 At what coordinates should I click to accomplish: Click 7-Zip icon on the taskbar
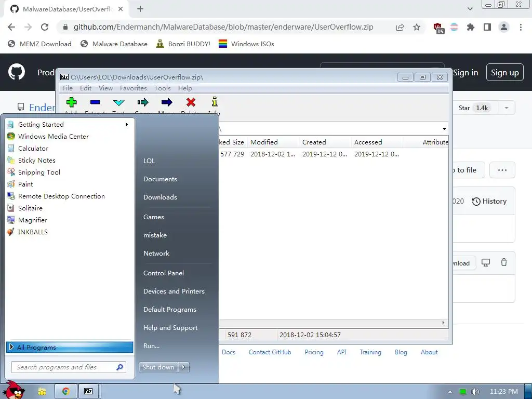88,392
